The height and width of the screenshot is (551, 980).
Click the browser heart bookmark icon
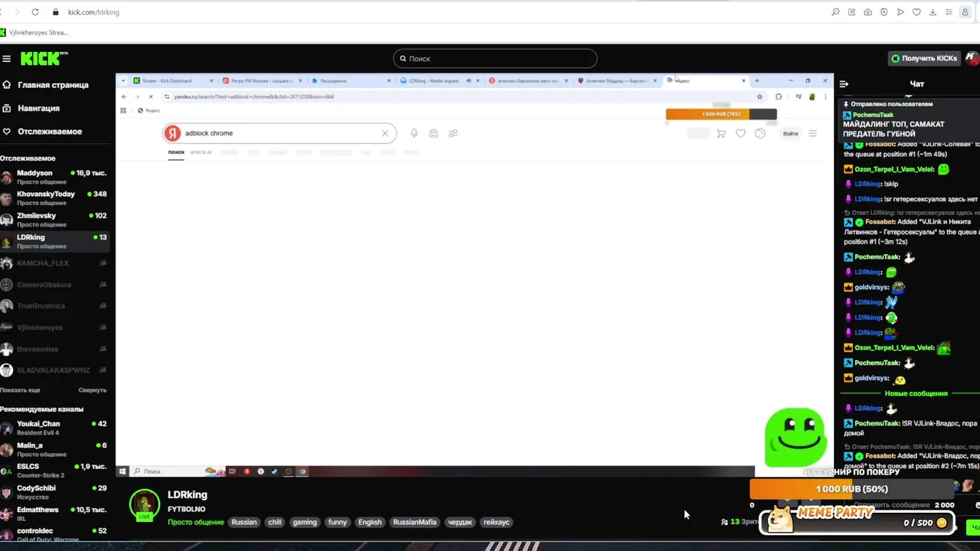point(916,12)
